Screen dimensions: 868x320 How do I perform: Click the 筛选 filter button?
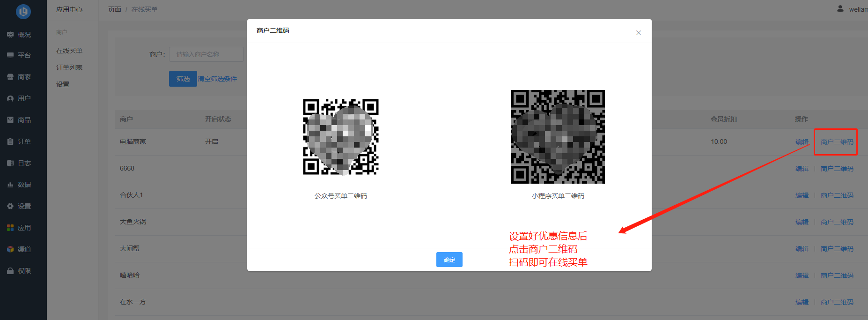183,79
